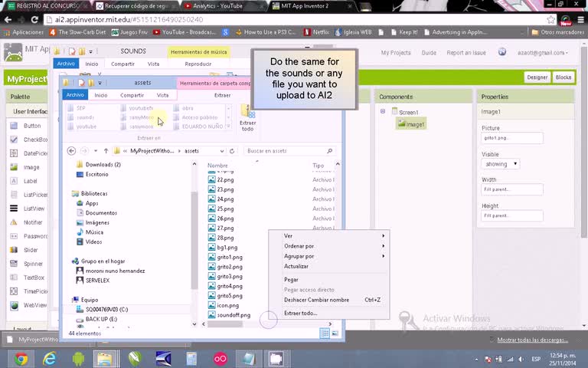
Task: Click Width Fill parent field
Action: point(512,189)
